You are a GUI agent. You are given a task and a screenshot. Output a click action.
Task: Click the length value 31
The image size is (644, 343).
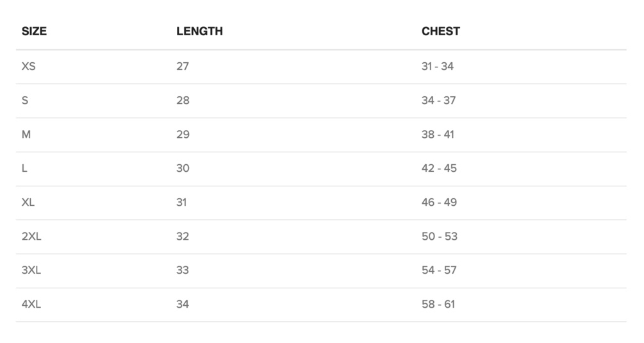tap(181, 202)
